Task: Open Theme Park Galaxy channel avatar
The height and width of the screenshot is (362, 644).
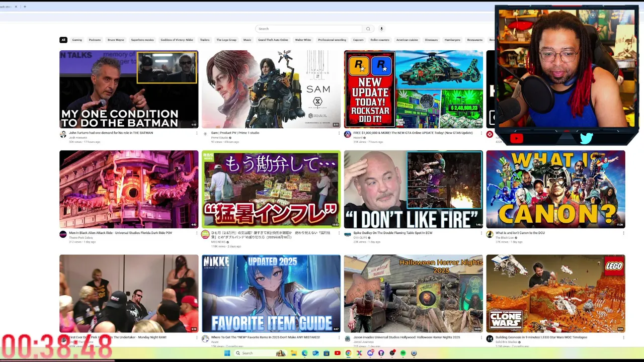Action: (63, 234)
